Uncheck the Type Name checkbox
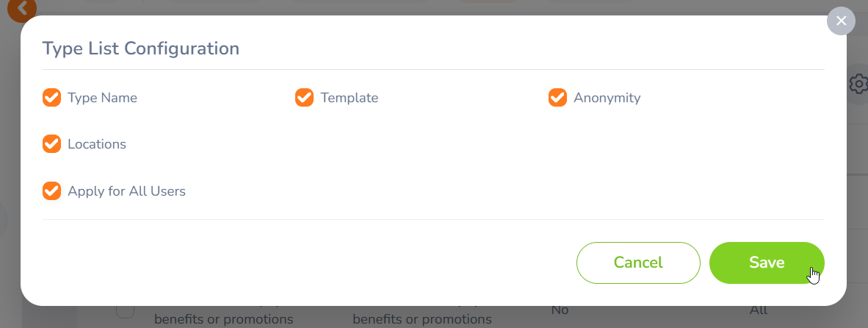The height and width of the screenshot is (328, 868). 51,98
